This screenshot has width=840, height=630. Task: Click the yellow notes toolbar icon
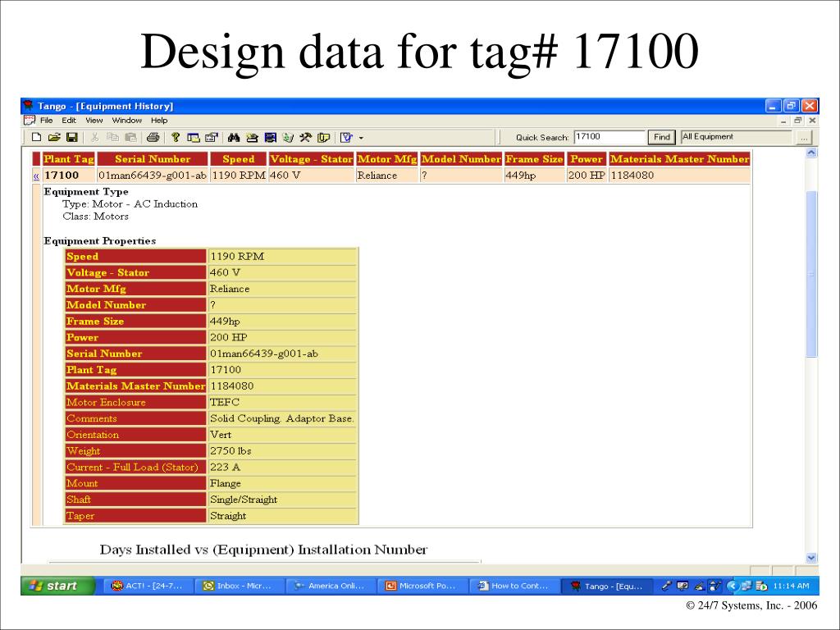click(323, 137)
